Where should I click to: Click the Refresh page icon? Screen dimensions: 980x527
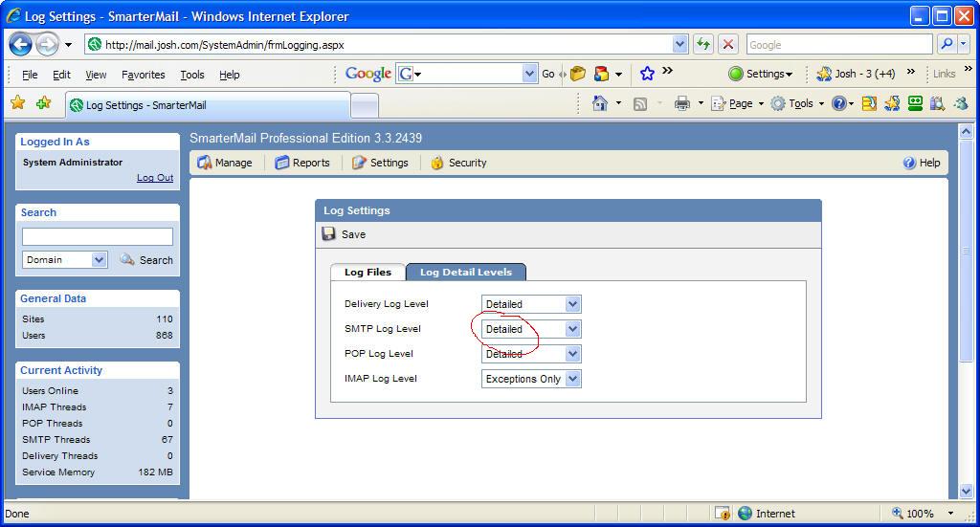click(x=703, y=44)
